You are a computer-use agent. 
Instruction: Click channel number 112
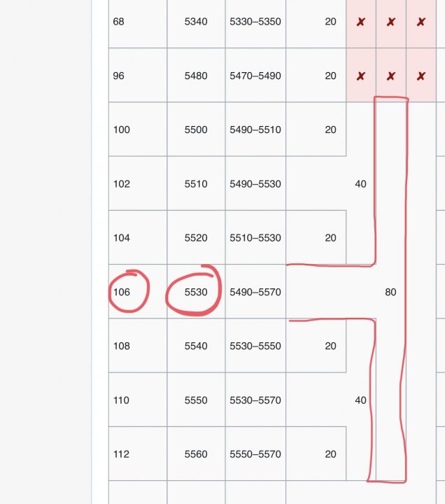122,454
